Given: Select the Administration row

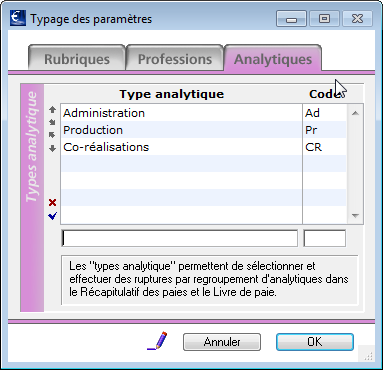Looking at the screenshot, I should pyautogui.click(x=203, y=113).
